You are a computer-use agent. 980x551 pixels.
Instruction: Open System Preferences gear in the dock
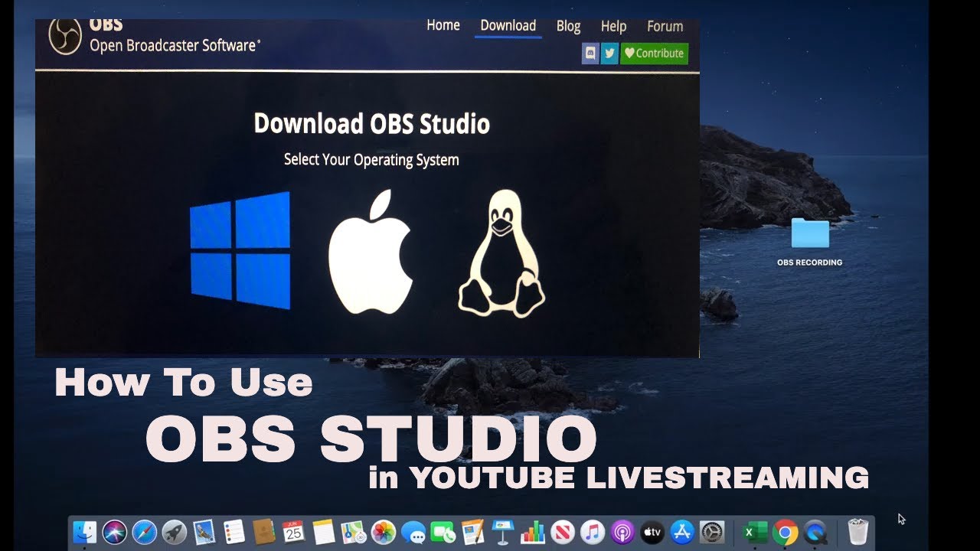(712, 532)
